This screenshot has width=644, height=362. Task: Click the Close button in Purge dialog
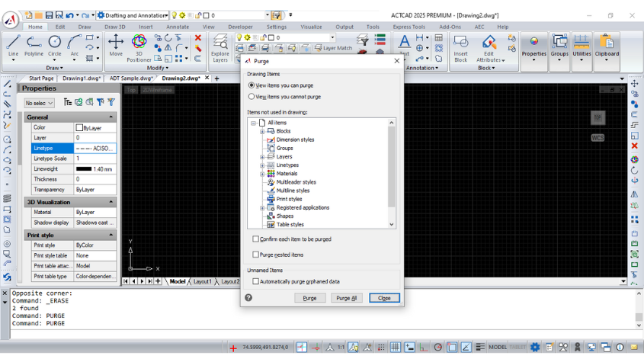(384, 298)
